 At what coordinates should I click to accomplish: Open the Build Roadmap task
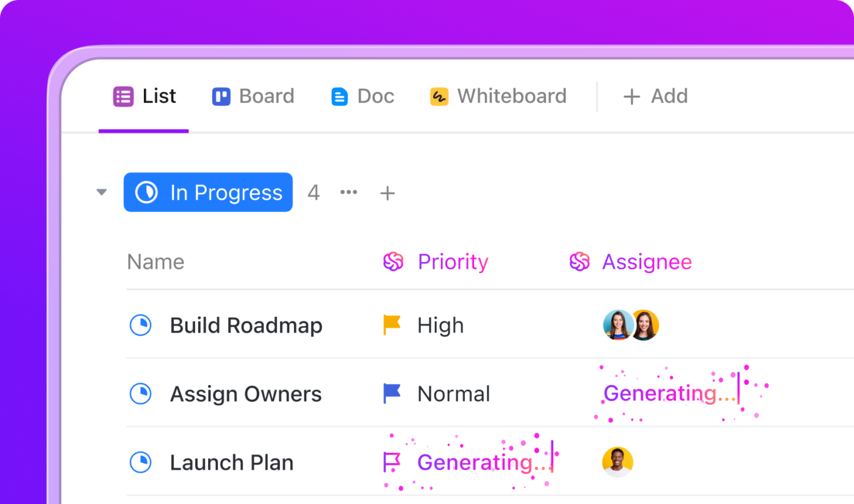(x=246, y=325)
